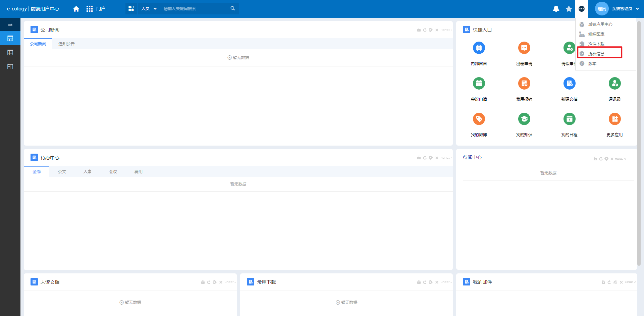Select the first sidebar portal layout icon
Image resolution: width=644 pixels, height=316 pixels.
click(x=10, y=39)
